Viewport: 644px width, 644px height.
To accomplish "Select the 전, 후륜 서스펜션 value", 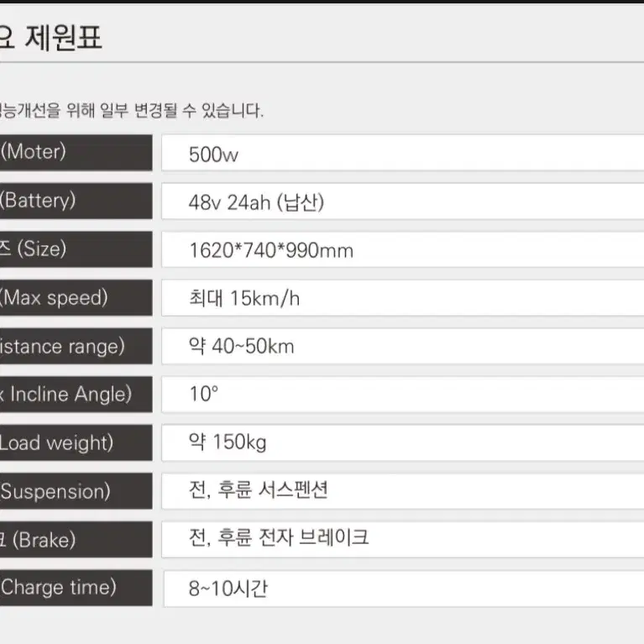I will click(259, 490).
